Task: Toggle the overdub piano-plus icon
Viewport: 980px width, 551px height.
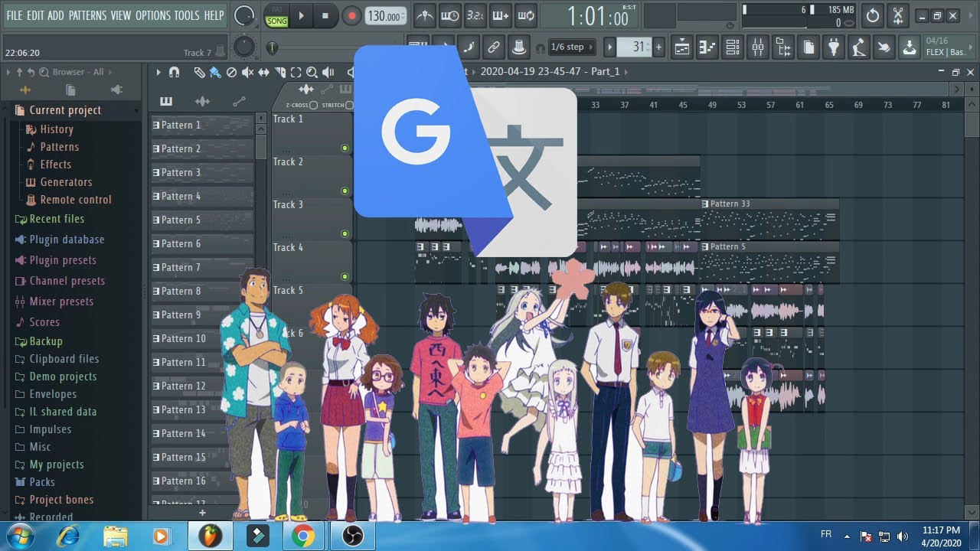Action: 501,15
